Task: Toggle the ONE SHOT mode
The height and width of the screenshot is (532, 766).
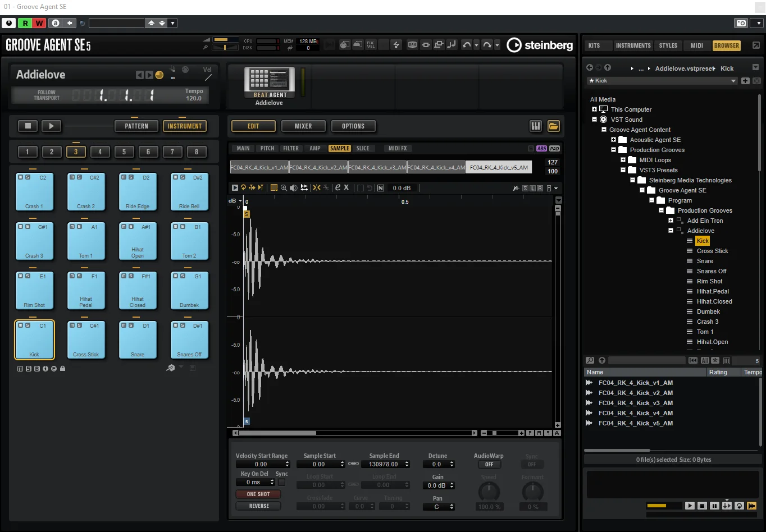Action: [x=258, y=494]
